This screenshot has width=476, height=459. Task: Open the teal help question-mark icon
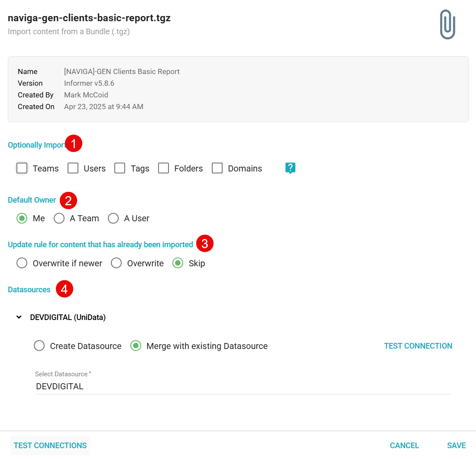(x=290, y=168)
